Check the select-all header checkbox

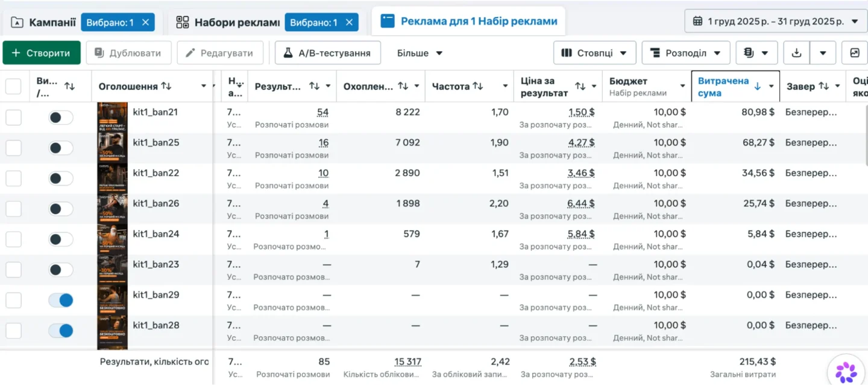tap(13, 86)
